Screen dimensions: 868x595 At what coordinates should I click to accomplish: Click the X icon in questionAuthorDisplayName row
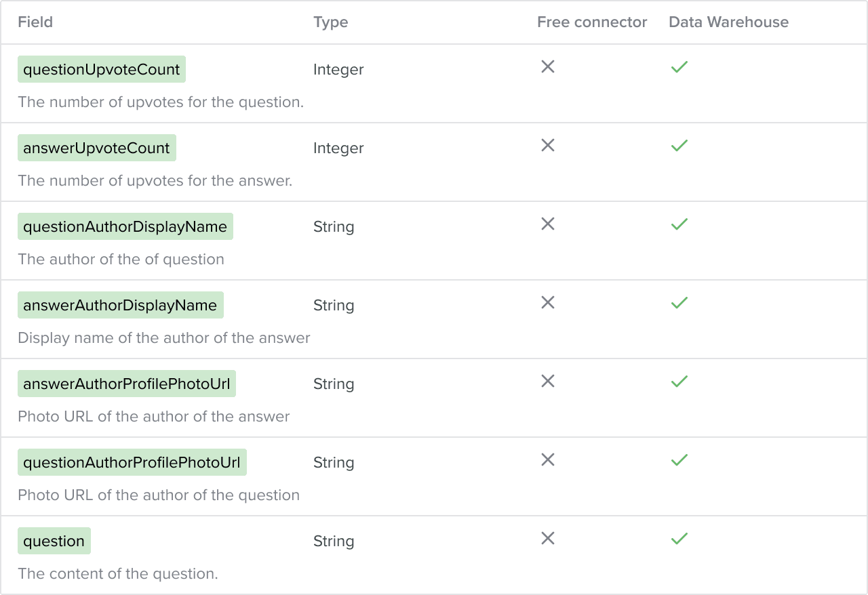click(548, 224)
